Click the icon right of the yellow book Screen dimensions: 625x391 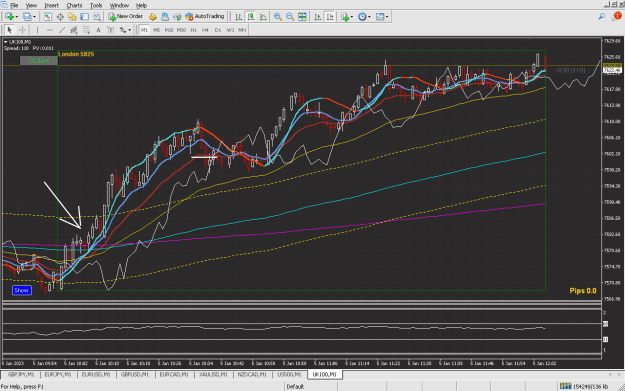(165, 17)
